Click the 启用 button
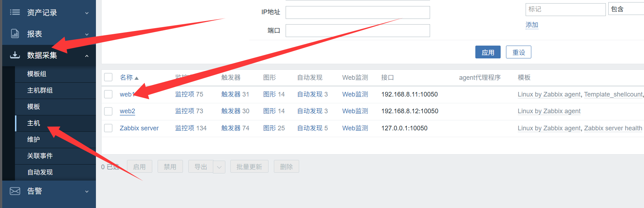Image resolution: width=644 pixels, height=208 pixels. pos(139,167)
